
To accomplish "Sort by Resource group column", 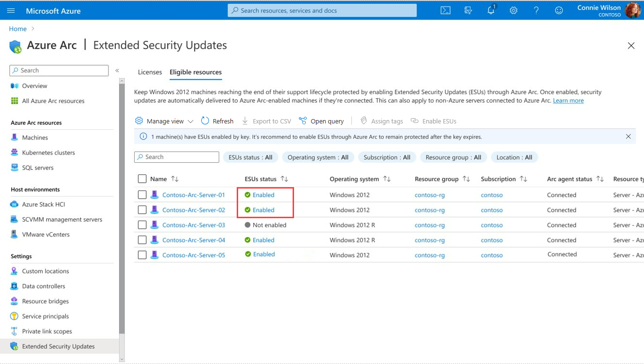I will click(466, 179).
